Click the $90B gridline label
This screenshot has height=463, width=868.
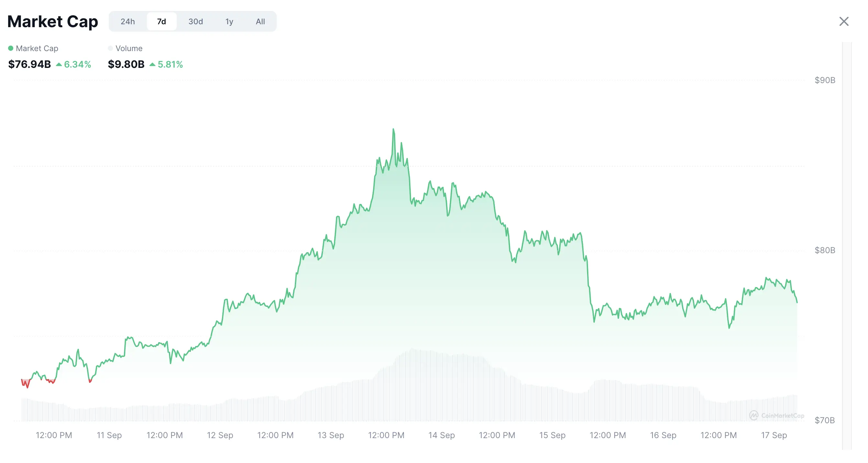(x=824, y=80)
